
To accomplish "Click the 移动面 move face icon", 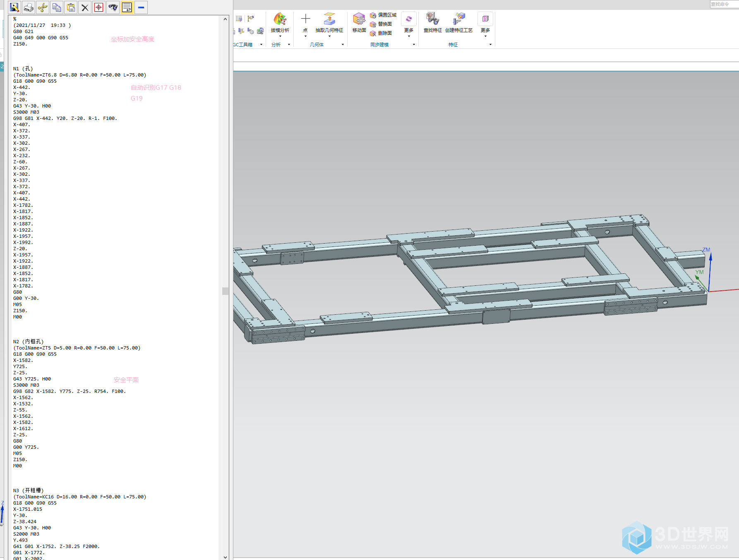I will click(359, 19).
